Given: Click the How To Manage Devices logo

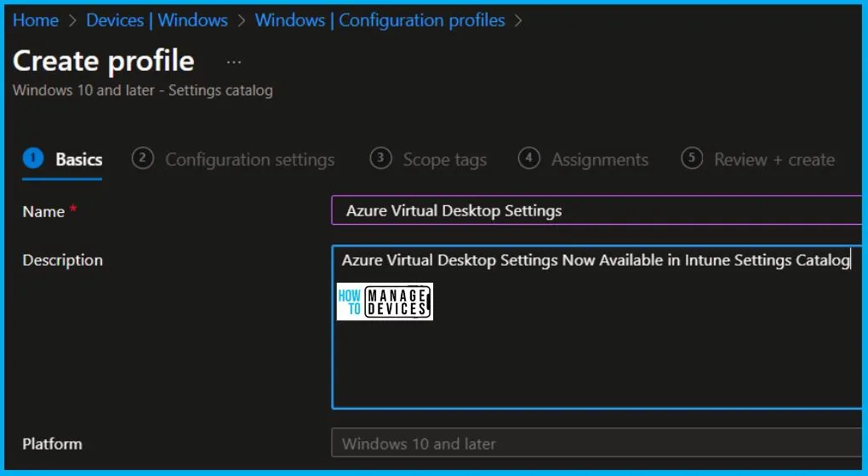Looking at the screenshot, I should coord(385,301).
